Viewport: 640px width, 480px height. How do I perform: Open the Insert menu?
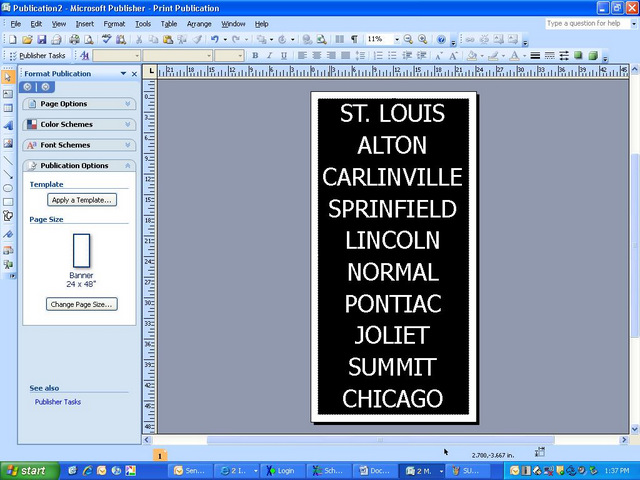84,24
